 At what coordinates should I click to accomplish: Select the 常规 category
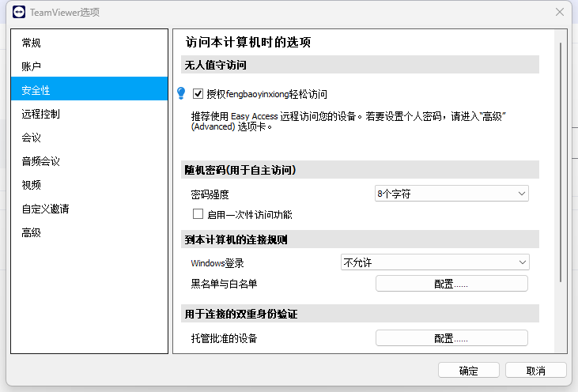click(x=89, y=43)
